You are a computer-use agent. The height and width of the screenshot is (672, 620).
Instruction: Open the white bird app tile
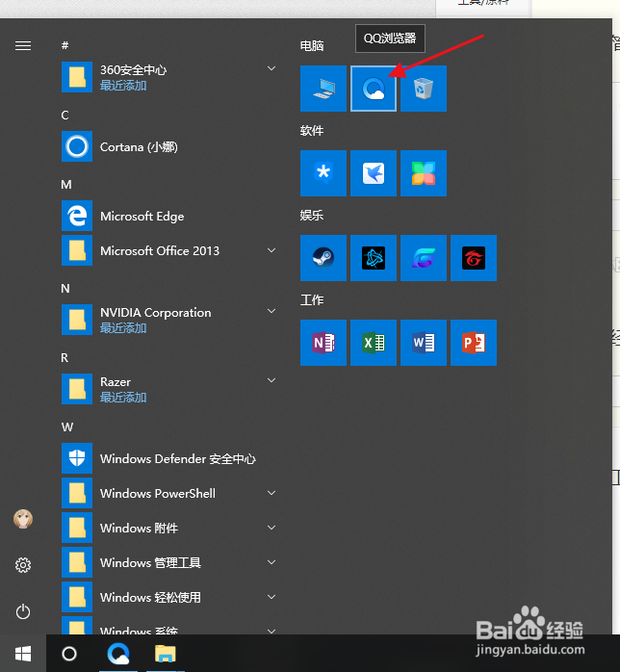(374, 173)
